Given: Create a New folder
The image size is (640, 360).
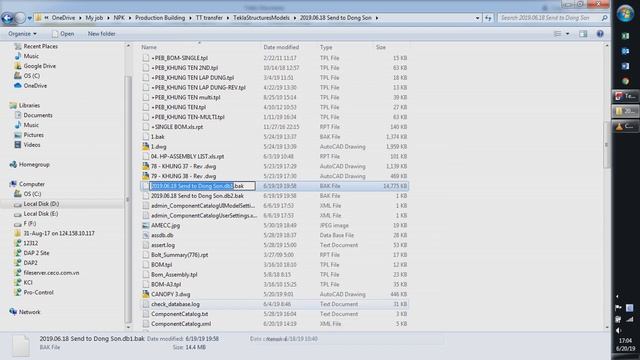Looking at the screenshot, I should click(x=101, y=34).
